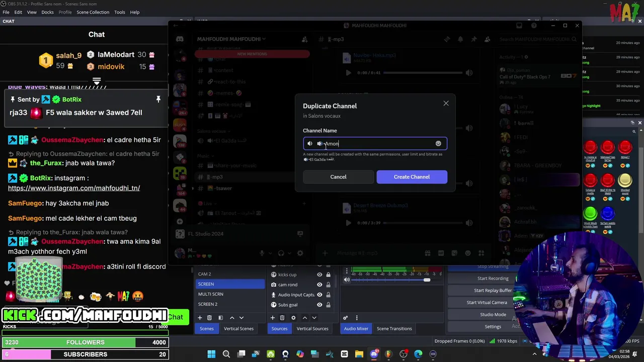Open Discord user settings gear
The width and height of the screenshot is (644, 362).
(x=300, y=253)
